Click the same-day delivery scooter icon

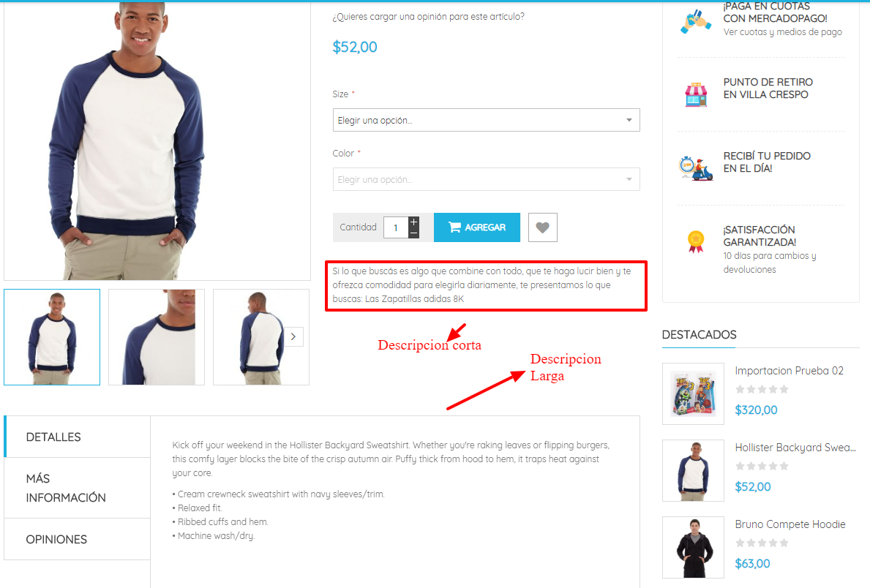point(696,168)
